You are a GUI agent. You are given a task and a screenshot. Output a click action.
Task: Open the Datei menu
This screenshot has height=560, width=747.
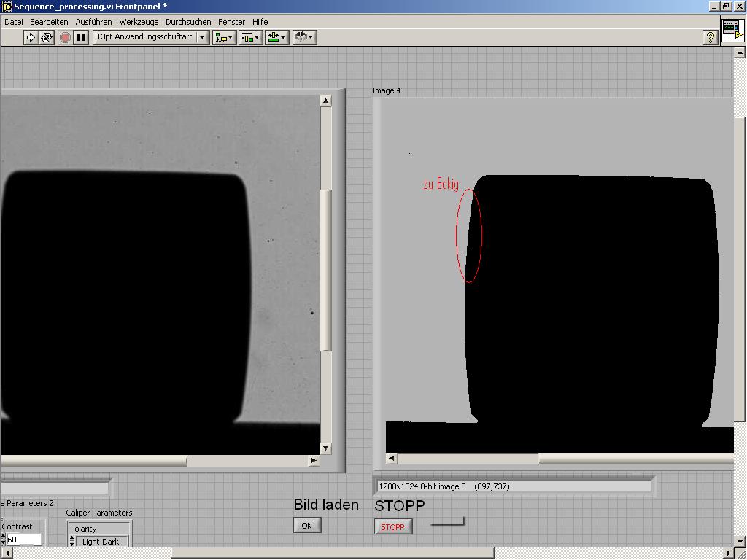[13, 22]
